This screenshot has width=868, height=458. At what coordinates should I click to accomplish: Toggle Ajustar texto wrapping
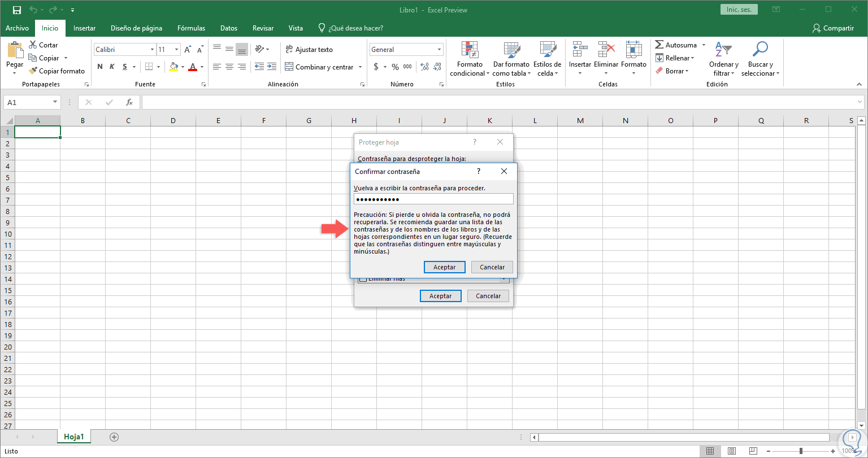pos(309,50)
